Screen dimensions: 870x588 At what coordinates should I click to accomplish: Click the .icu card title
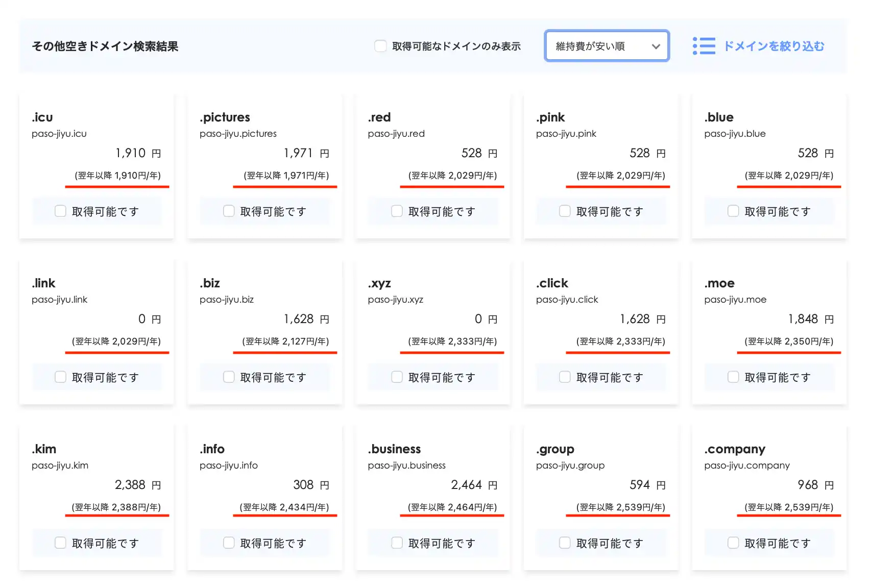point(42,117)
